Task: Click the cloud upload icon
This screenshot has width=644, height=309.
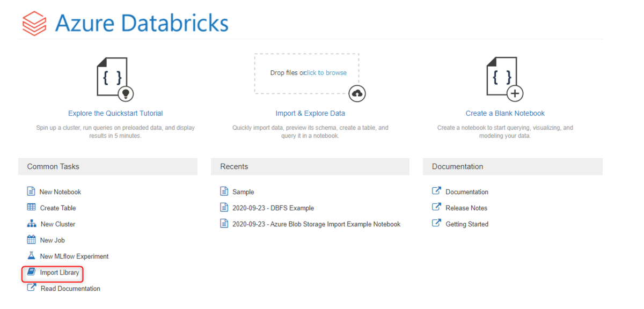Action: (x=357, y=94)
